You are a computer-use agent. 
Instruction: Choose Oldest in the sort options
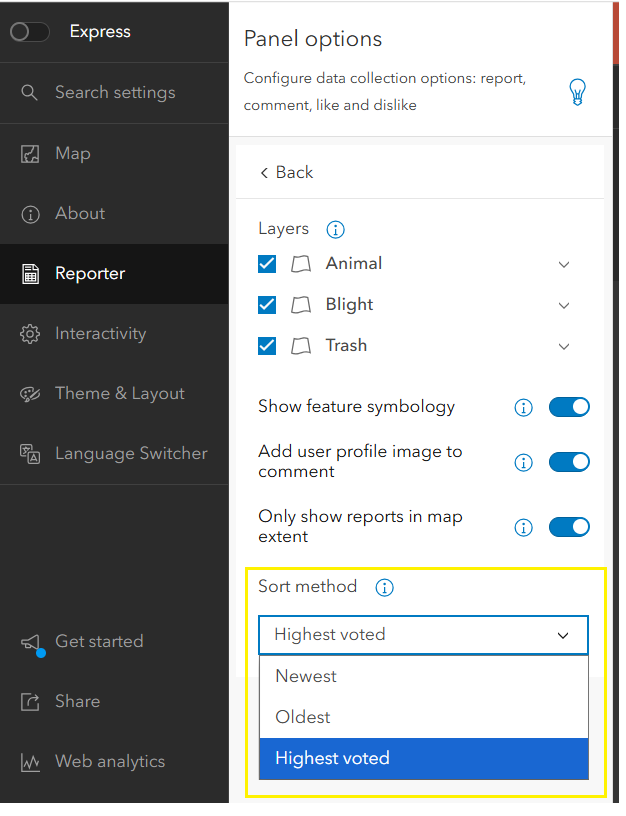click(x=303, y=717)
